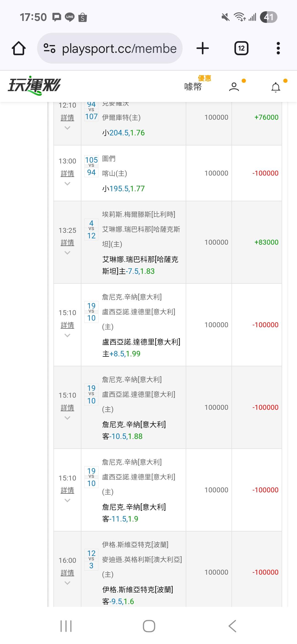Open 詳情 link for the 16:00 match

(x=67, y=573)
